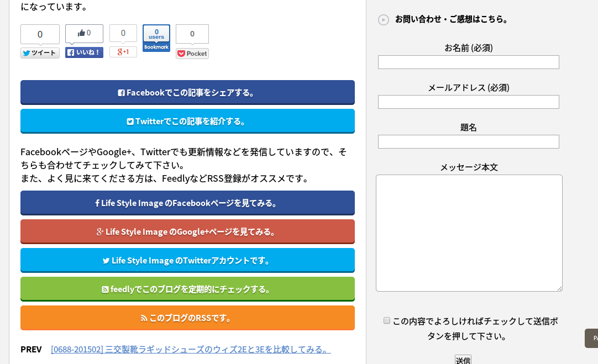Open this blog's RSS feed
This screenshot has width=598, height=364.
(x=188, y=318)
